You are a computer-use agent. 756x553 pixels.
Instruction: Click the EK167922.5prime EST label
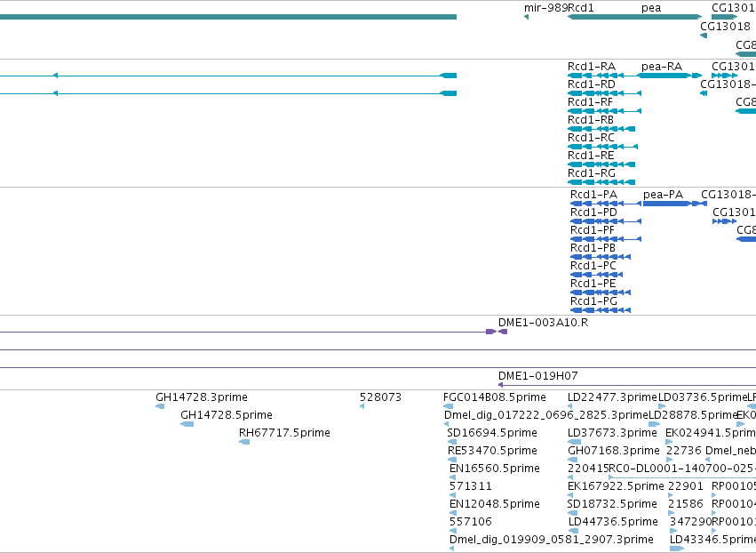(616, 487)
